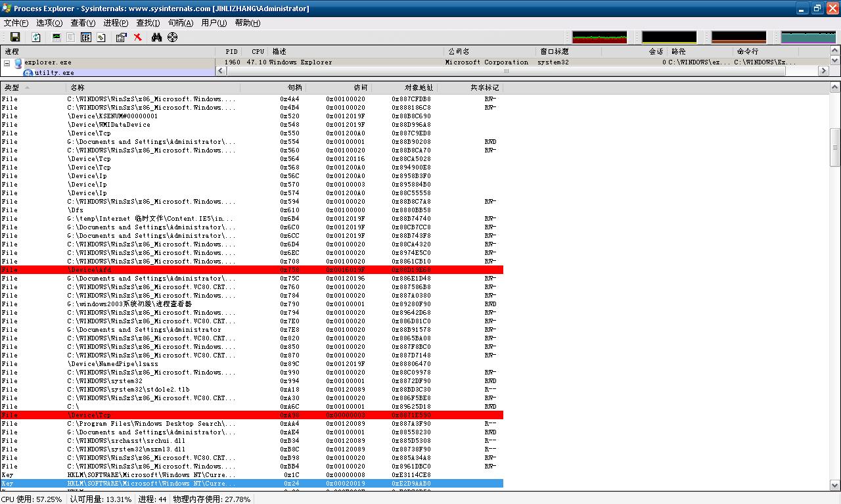Viewport: 841px width, 504px height.
Task: Sort processes by the 进程 column header
Action: click(x=108, y=51)
